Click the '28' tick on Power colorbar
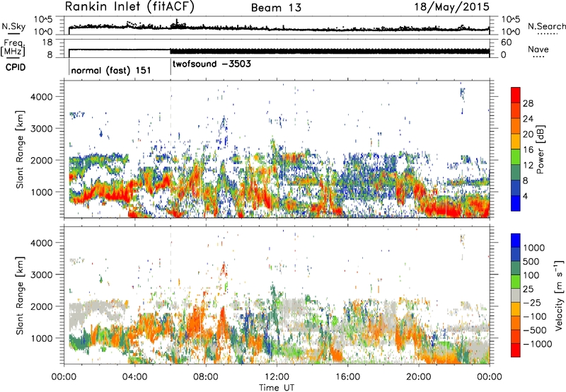Image resolution: width=566 pixels, height=392 pixels. 528,103
